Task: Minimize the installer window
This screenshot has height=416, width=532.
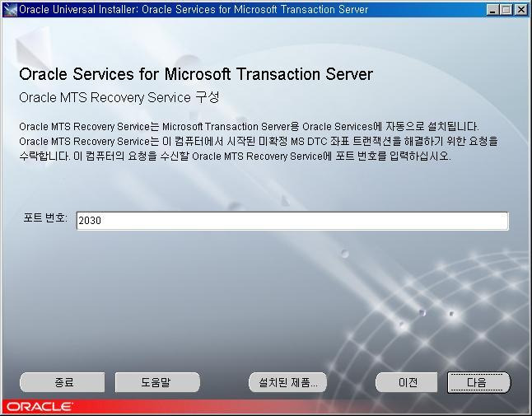Action: coord(492,10)
